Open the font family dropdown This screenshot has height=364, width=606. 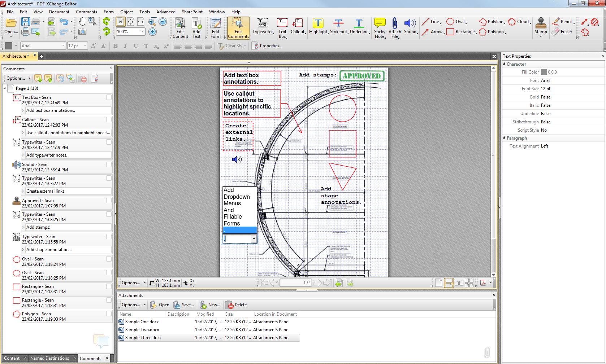coord(62,45)
